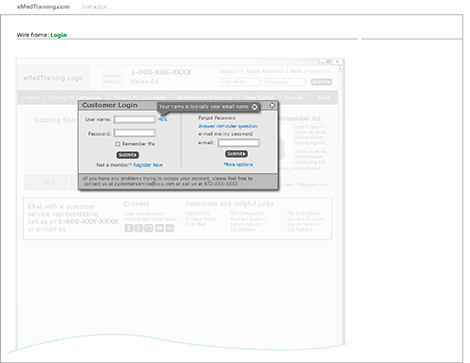The width and height of the screenshot is (470, 363).
Task: Open the Forgot Password link in header
Action: point(264,71)
